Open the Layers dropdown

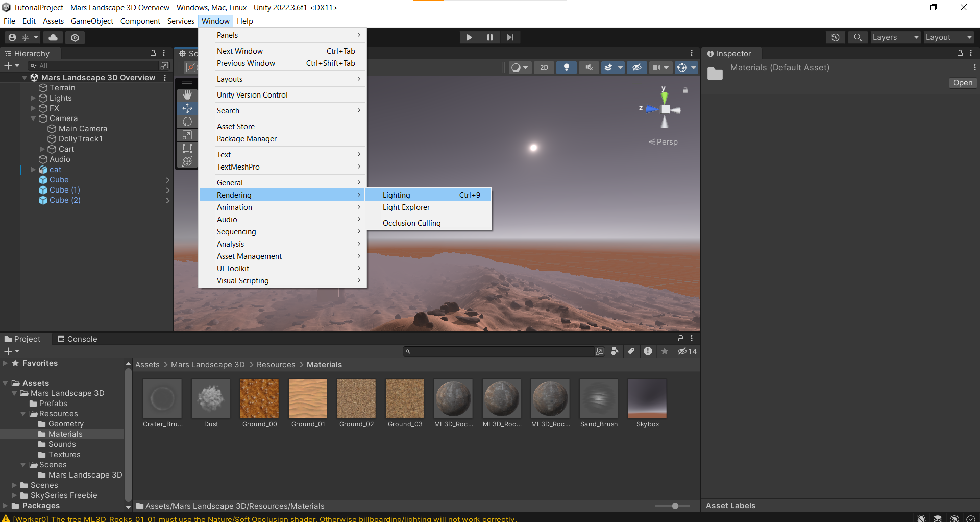[x=896, y=37]
